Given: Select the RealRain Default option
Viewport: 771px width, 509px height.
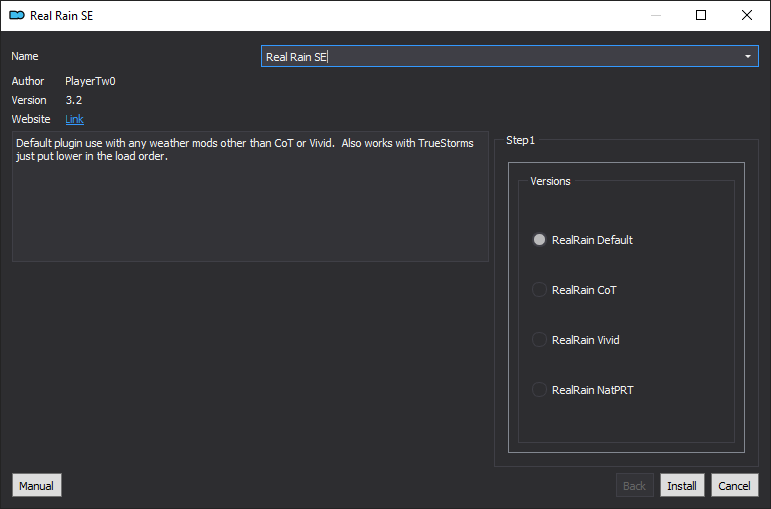Looking at the screenshot, I should click(x=583, y=240).
